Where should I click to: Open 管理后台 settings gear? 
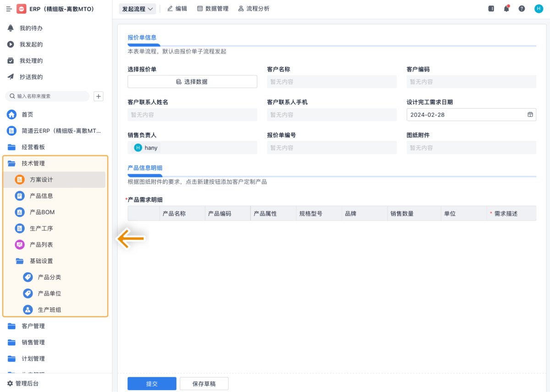click(10, 383)
